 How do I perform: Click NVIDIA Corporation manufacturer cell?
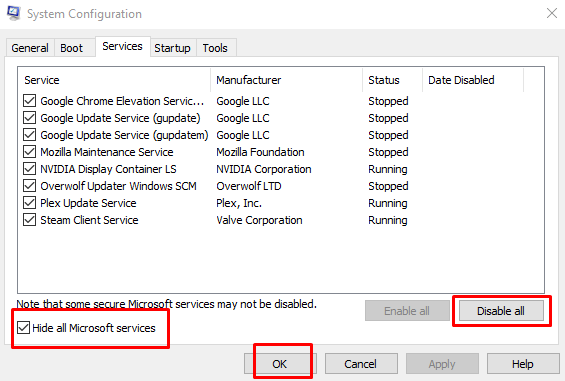click(x=264, y=169)
